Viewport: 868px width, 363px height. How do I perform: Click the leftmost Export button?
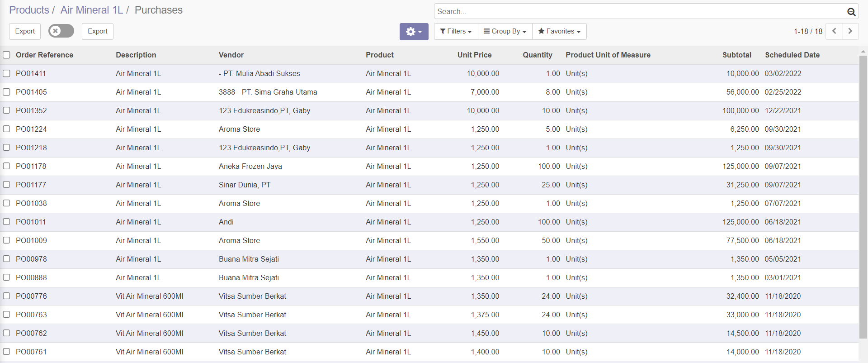(25, 31)
